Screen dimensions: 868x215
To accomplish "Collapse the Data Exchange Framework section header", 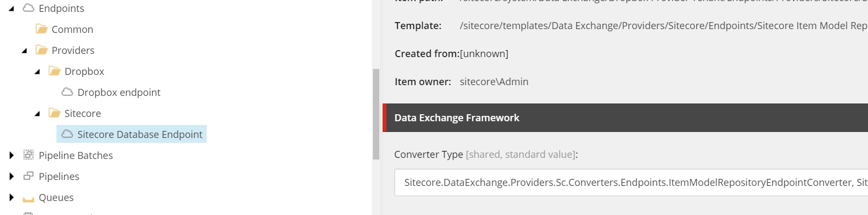I will (625, 117).
